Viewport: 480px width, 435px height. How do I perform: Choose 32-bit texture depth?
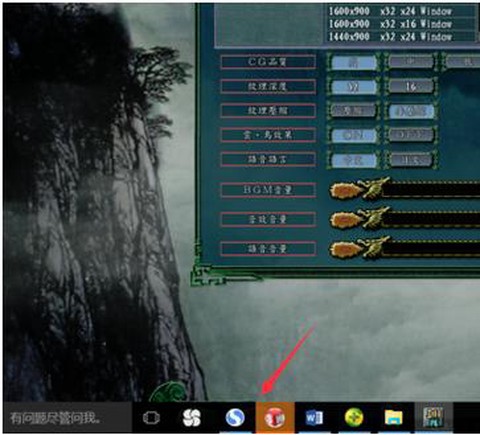point(354,87)
